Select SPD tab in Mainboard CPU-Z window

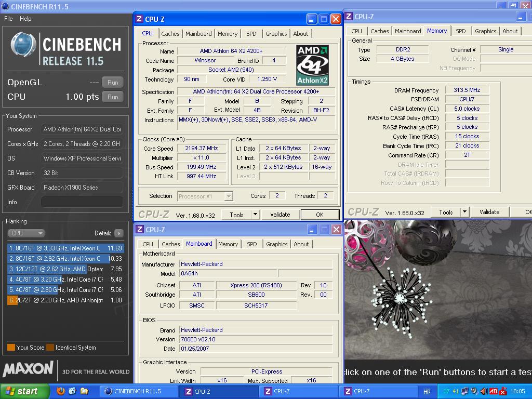[x=252, y=244]
